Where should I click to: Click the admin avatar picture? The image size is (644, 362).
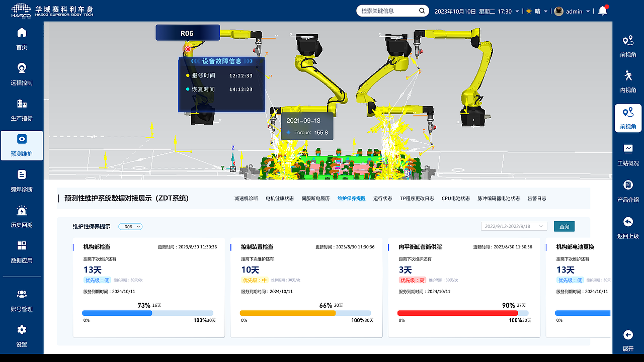(x=558, y=11)
